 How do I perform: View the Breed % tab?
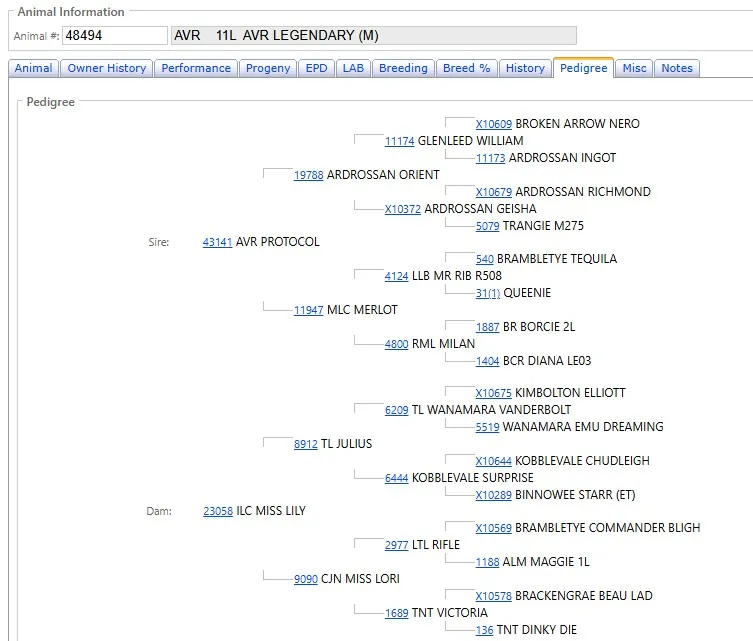[467, 68]
